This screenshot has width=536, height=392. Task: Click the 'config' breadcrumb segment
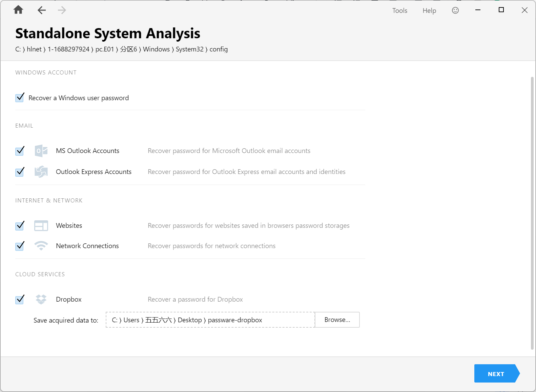[x=219, y=49]
